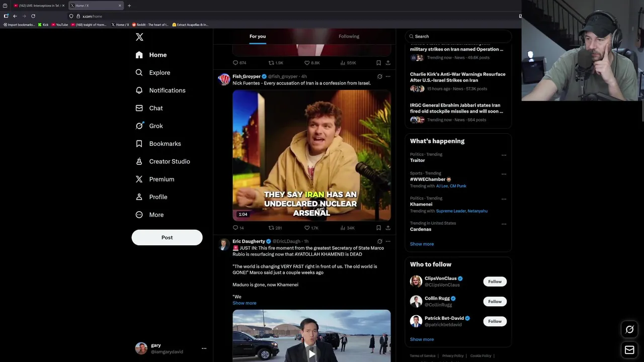Follow Patrick Bet-David
The height and width of the screenshot is (362, 644).
click(x=495, y=321)
